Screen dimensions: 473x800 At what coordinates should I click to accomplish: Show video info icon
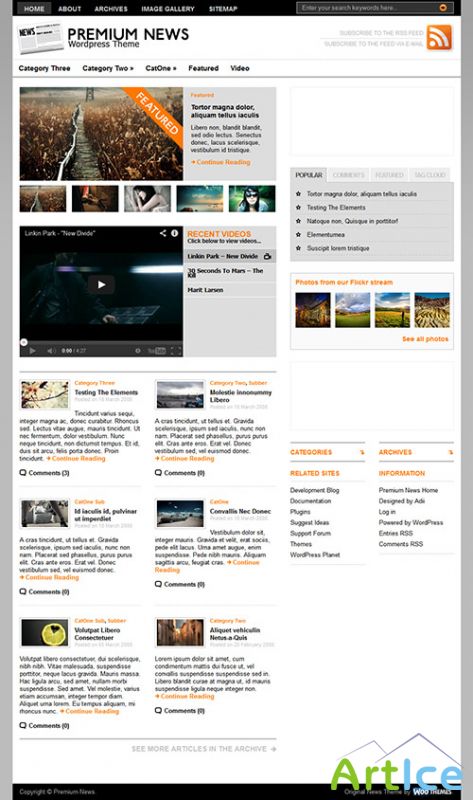(x=175, y=233)
